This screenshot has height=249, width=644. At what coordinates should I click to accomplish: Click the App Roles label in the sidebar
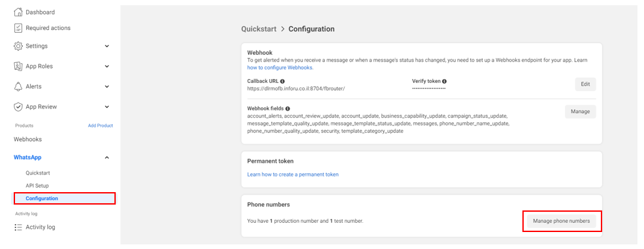[x=39, y=66]
